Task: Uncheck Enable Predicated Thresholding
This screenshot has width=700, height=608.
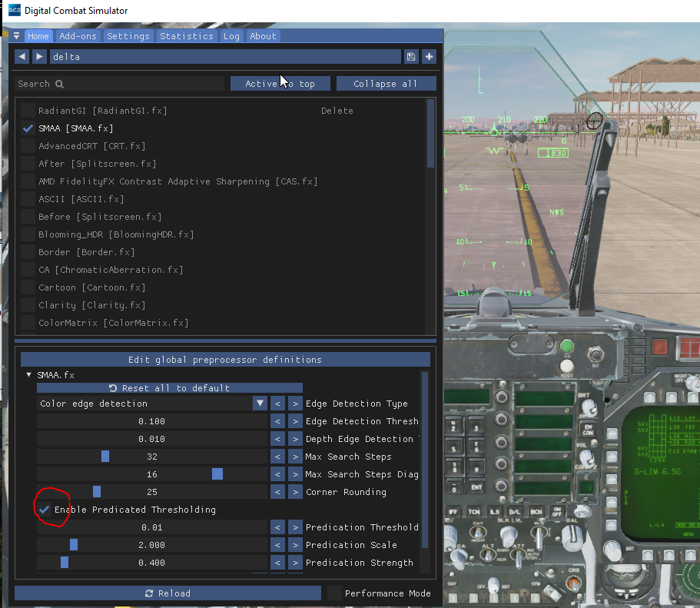Action: tap(44, 510)
